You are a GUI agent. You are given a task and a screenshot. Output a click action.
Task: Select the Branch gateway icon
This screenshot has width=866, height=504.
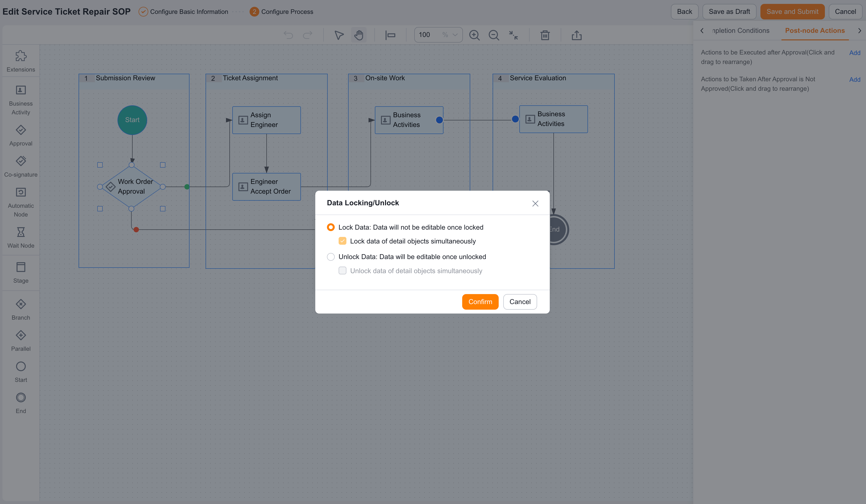click(x=21, y=304)
